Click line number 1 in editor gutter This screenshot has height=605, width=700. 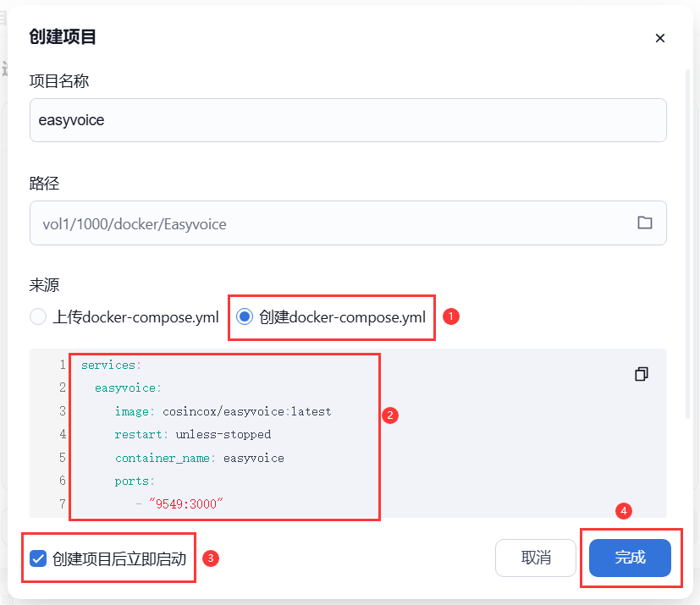click(x=63, y=365)
